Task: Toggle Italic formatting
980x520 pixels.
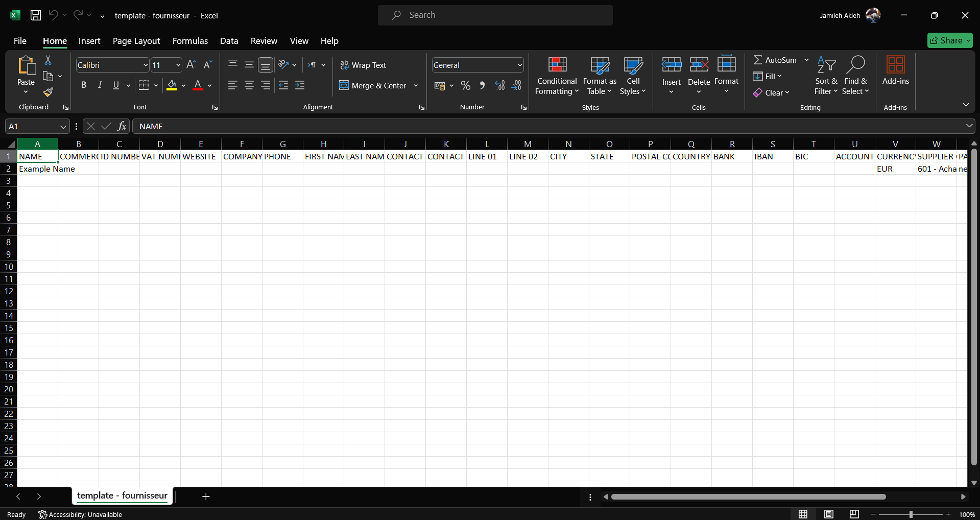Action: click(x=100, y=85)
